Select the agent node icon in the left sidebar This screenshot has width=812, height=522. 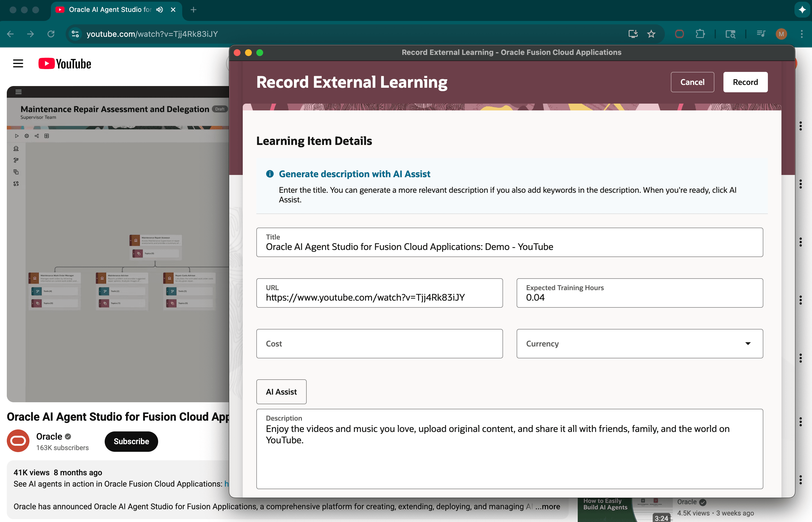(x=16, y=148)
